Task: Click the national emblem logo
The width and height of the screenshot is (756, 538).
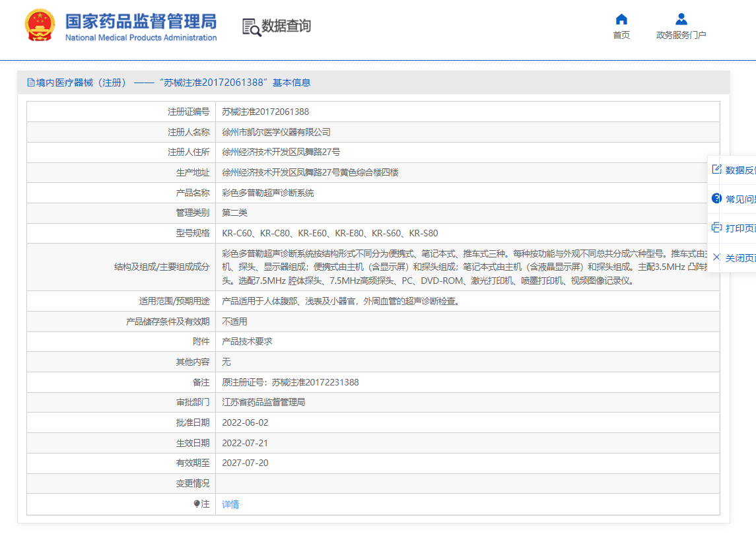Action: [x=40, y=26]
